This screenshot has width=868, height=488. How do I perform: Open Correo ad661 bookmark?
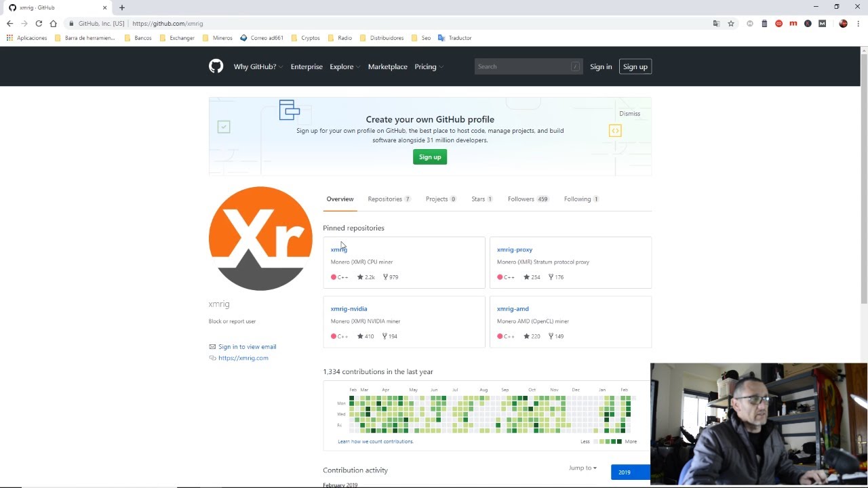click(262, 38)
